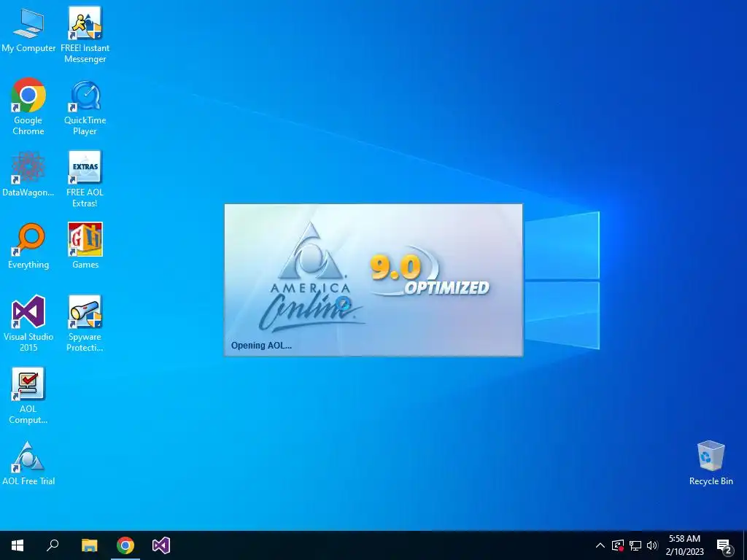Click the AOL Free Trial desktop icon
The height and width of the screenshot is (560, 747).
click(x=28, y=463)
